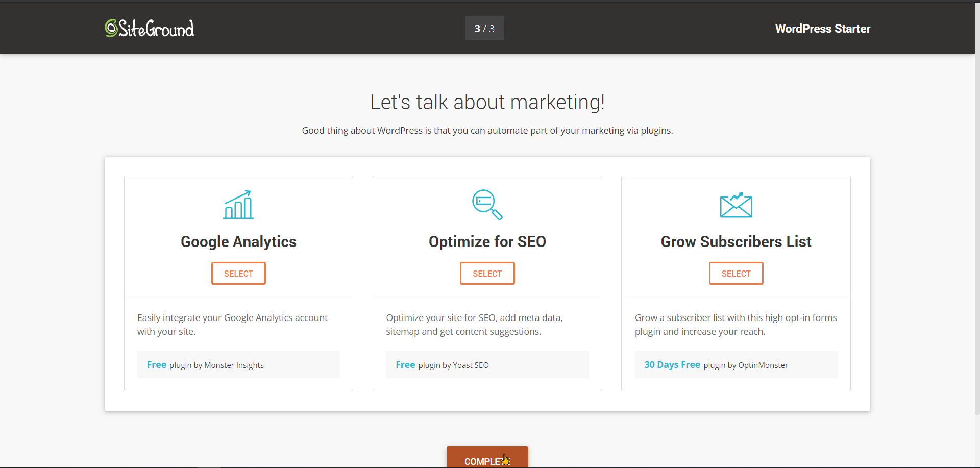Click the SEO sitemap description text

tap(474, 325)
